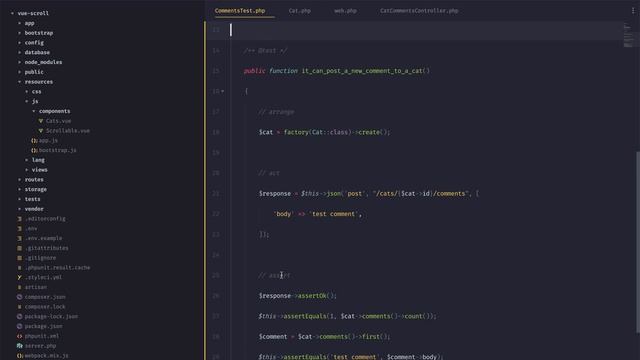Click the Vue icon beside Cats.vue
640x360 pixels.
(x=41, y=121)
